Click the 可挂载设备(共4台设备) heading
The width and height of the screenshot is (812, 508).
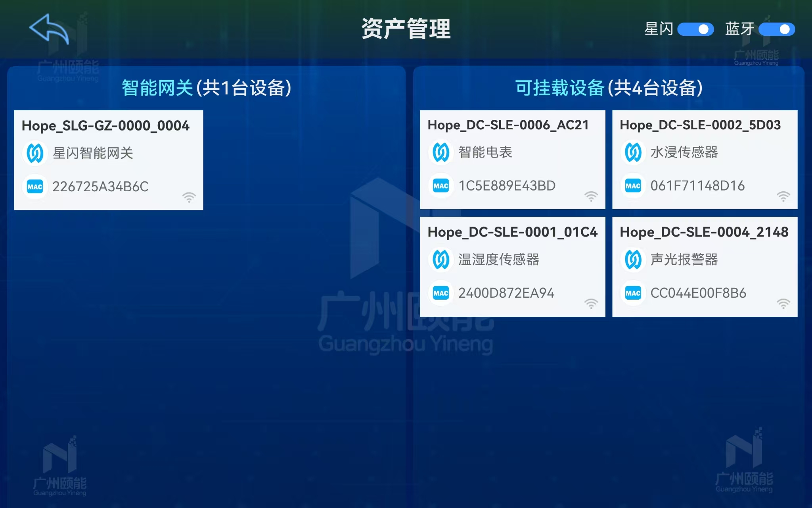point(609,88)
